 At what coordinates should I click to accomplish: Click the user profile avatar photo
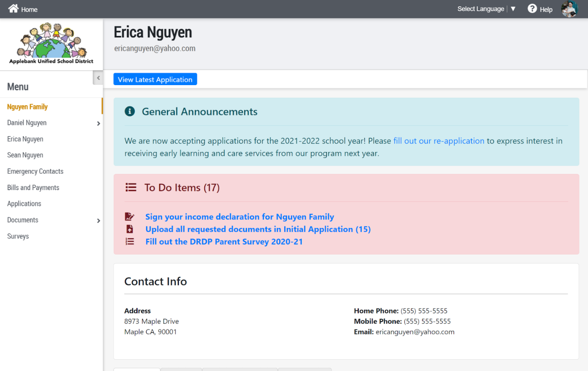[x=570, y=9]
